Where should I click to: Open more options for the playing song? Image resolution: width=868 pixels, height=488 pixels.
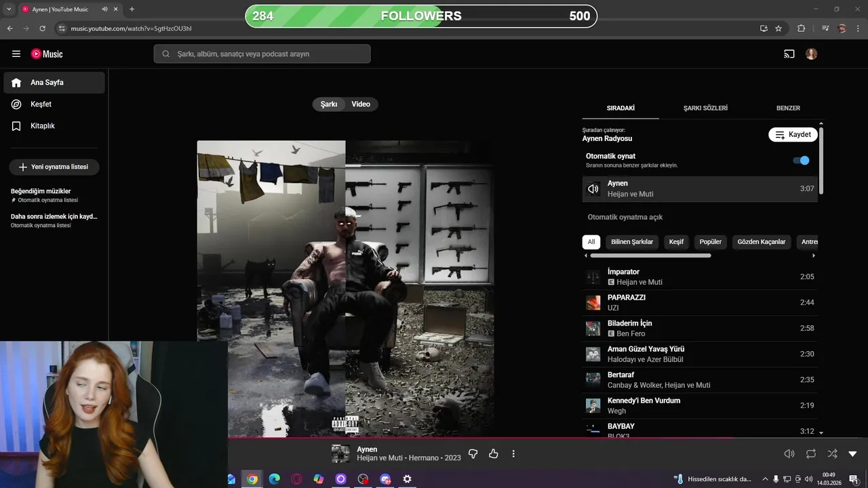(513, 454)
